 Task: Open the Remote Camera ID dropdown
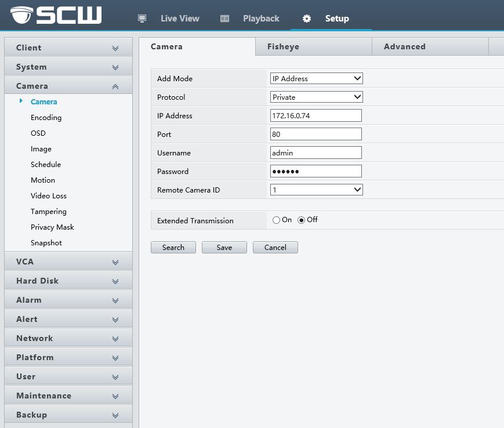(x=316, y=190)
